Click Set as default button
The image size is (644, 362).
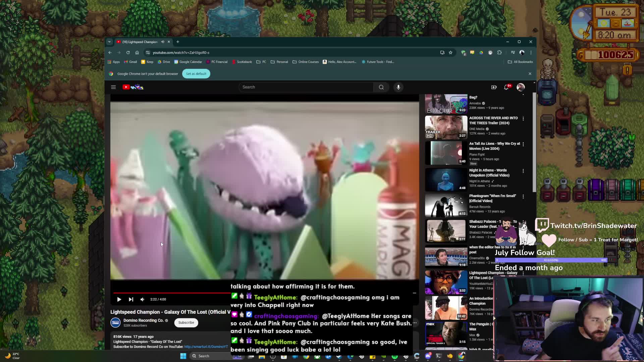(x=196, y=74)
